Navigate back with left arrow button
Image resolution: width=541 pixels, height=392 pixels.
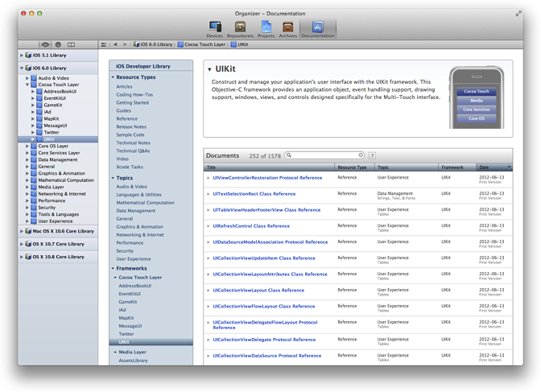[115, 44]
